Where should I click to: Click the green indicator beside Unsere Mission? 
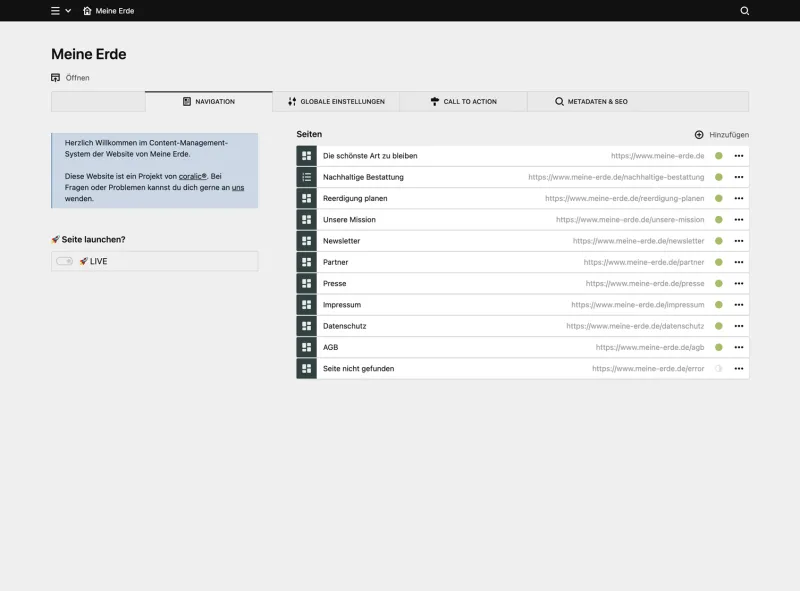pyautogui.click(x=718, y=219)
